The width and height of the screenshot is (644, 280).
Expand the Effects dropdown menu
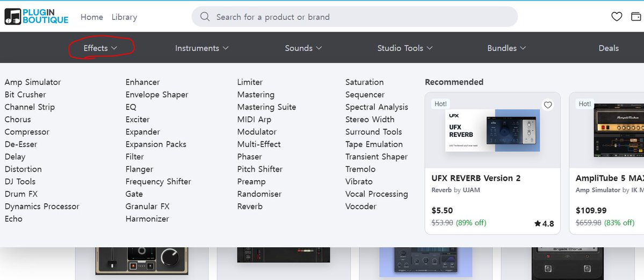[100, 48]
